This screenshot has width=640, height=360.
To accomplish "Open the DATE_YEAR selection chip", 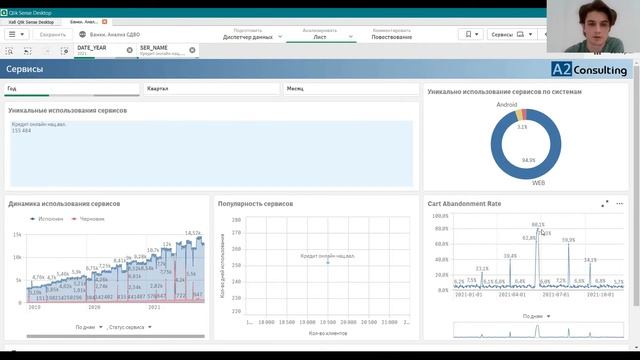I will (99, 50).
